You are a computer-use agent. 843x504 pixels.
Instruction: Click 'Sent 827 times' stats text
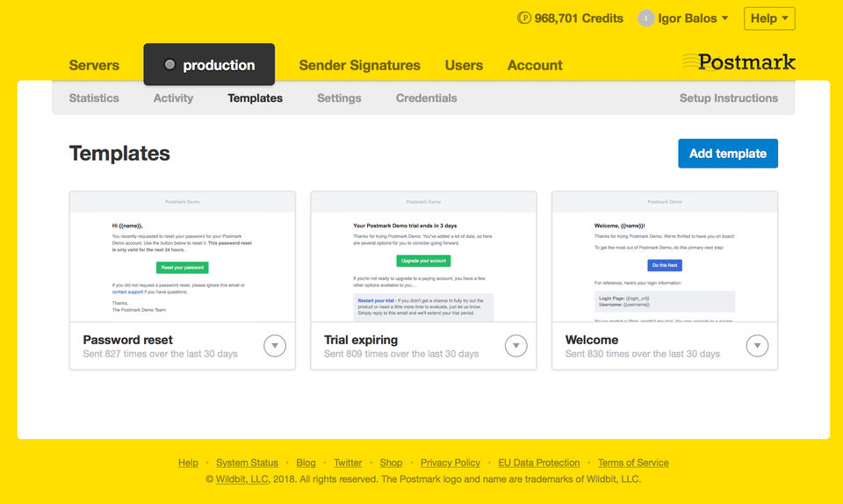pos(160,354)
